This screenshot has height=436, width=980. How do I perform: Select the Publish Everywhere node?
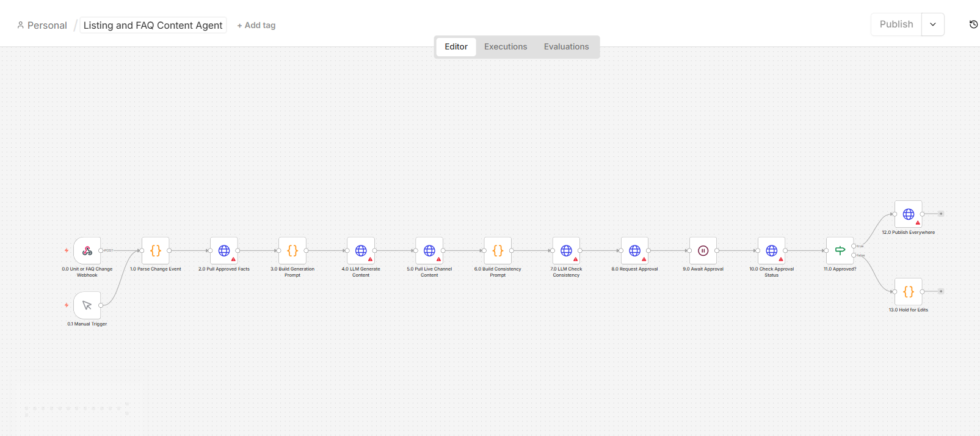909,214
